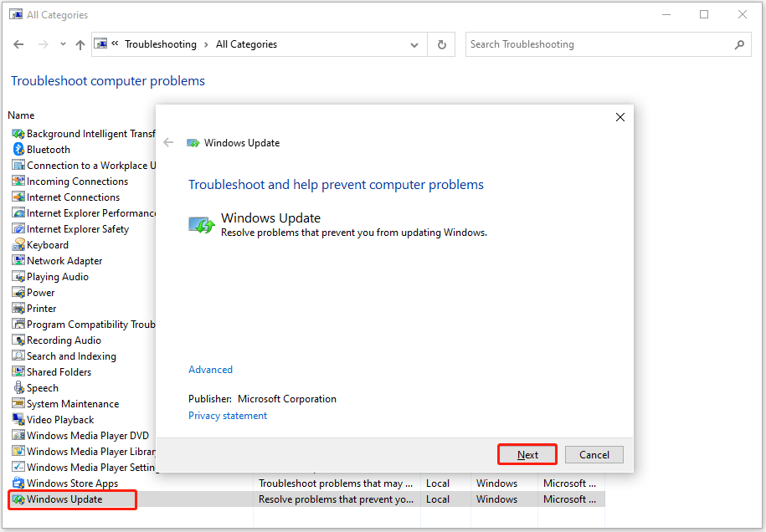Select the Network Adapter row label
The width and height of the screenshot is (766, 532).
pyautogui.click(x=64, y=261)
